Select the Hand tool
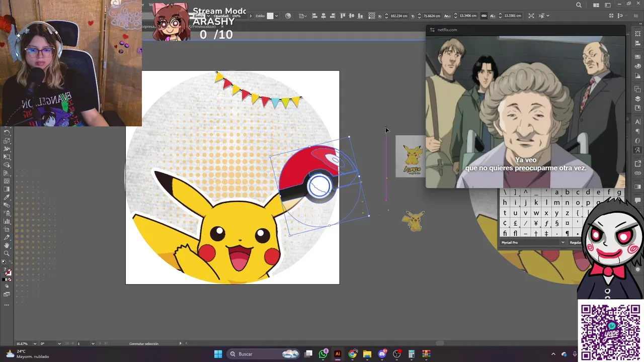 pos(7,245)
